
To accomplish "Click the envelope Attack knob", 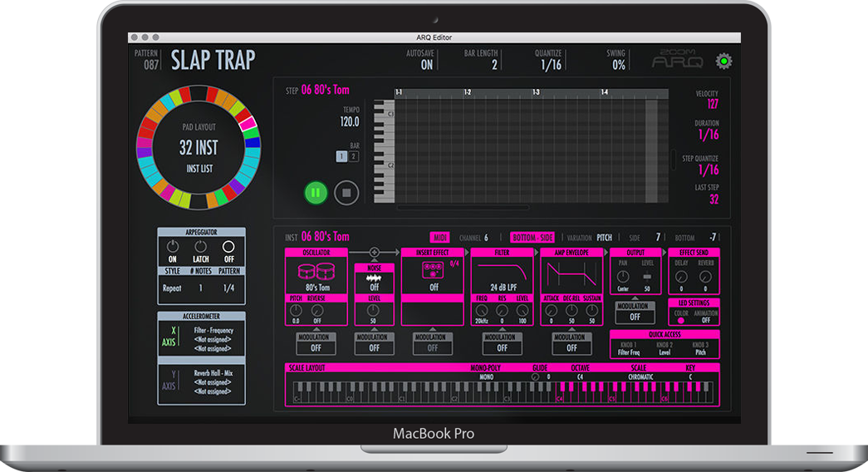I will click(x=551, y=311).
